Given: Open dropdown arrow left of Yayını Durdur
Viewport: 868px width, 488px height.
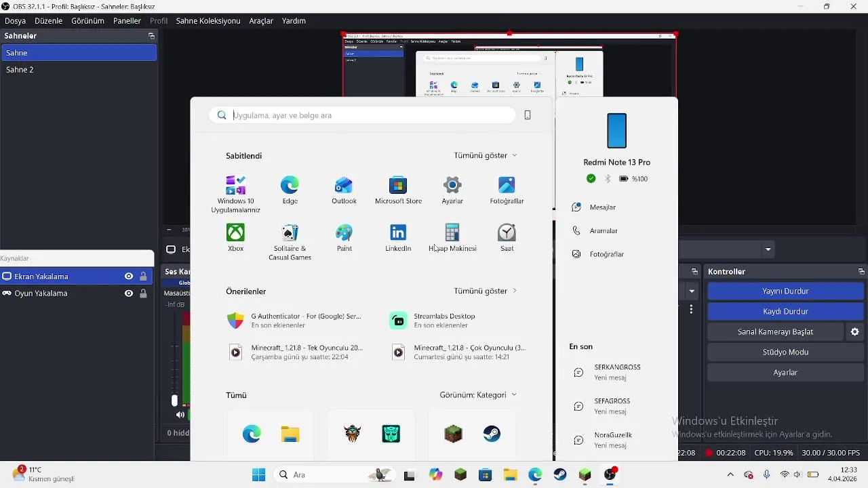Looking at the screenshot, I should click(x=692, y=291).
